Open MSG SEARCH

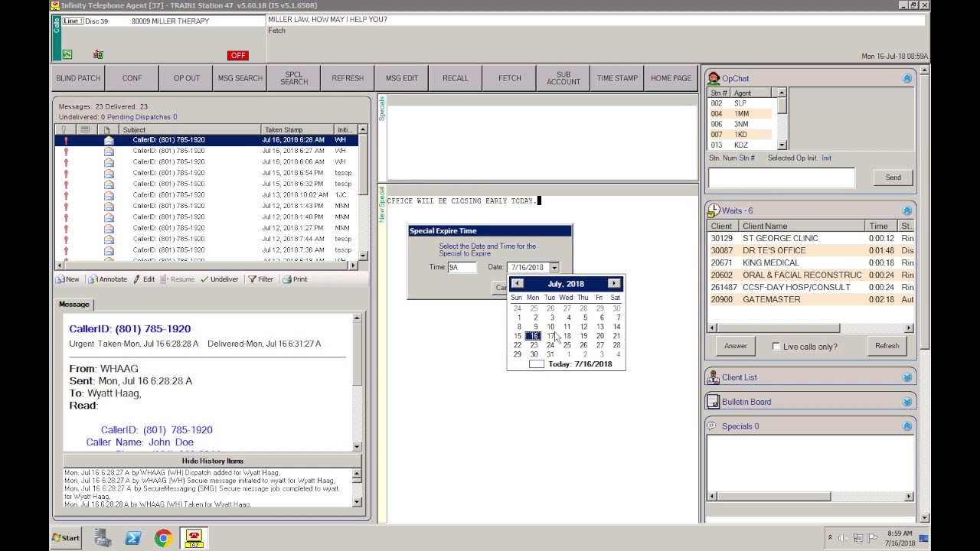240,78
